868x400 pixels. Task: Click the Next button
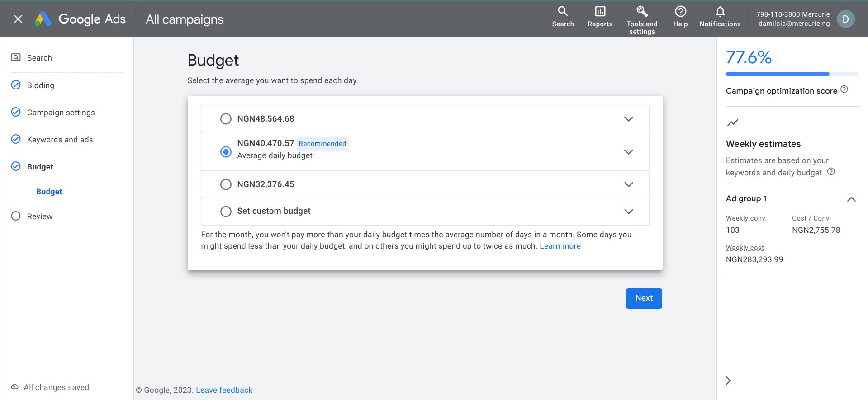click(644, 298)
